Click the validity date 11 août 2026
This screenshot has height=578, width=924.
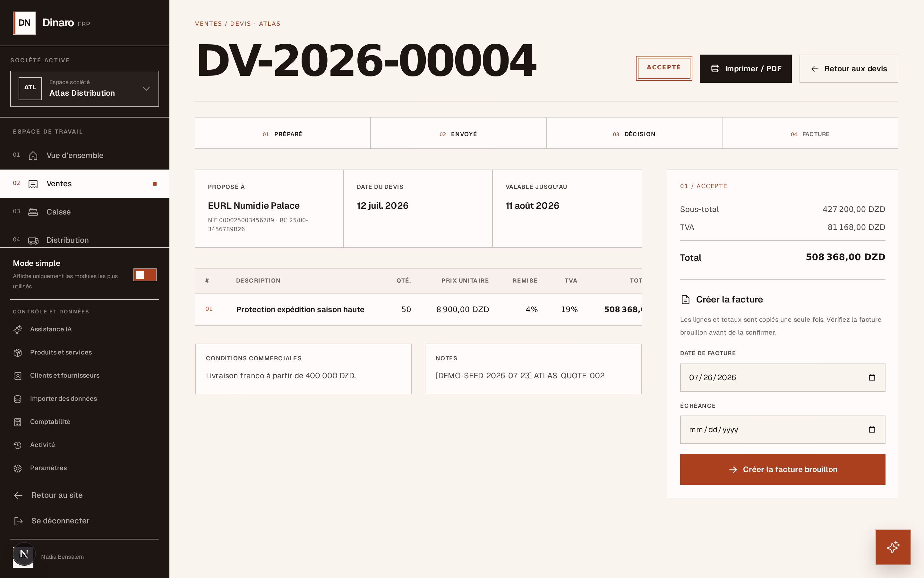click(x=532, y=206)
